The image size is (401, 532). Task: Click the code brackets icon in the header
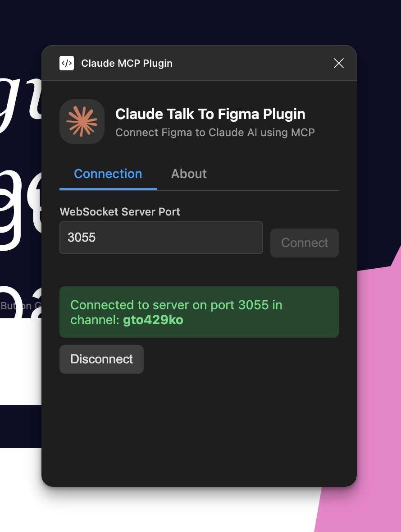click(x=66, y=63)
